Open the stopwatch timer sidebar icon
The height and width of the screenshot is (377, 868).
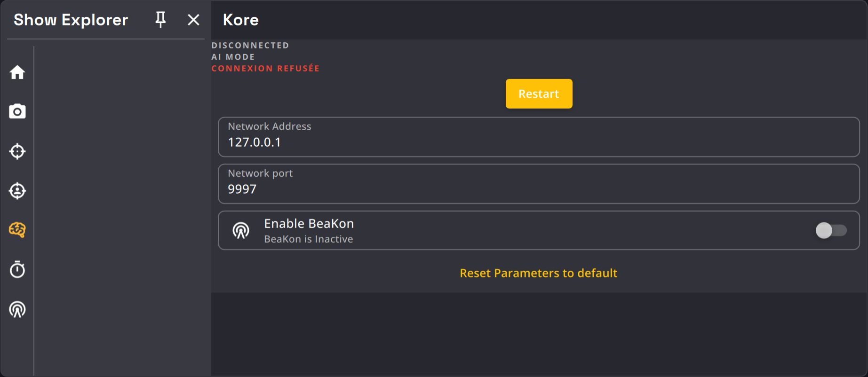(x=17, y=269)
